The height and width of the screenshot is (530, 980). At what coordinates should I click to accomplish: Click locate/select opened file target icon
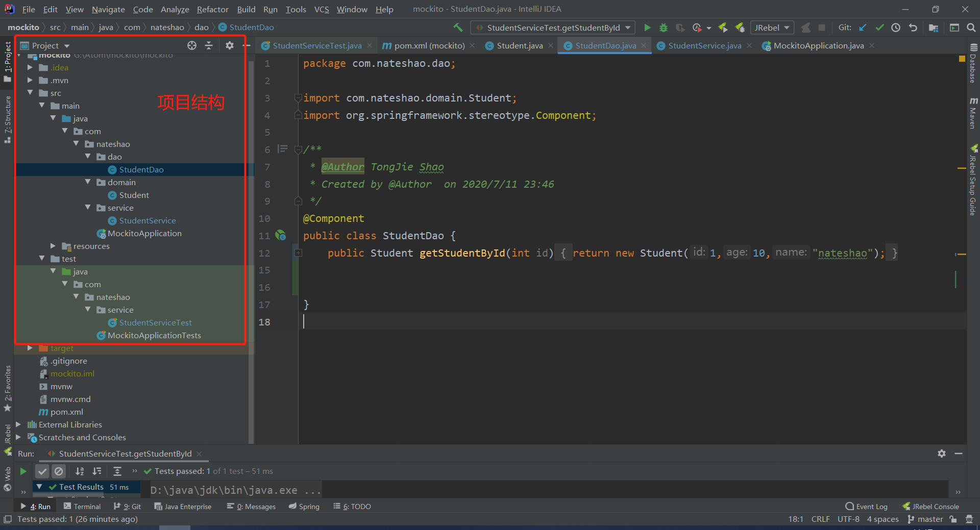pyautogui.click(x=192, y=45)
